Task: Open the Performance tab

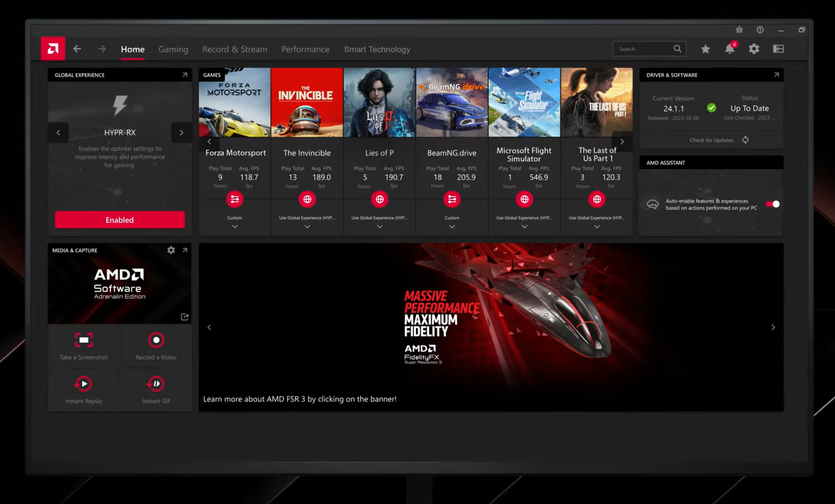Action: point(305,50)
